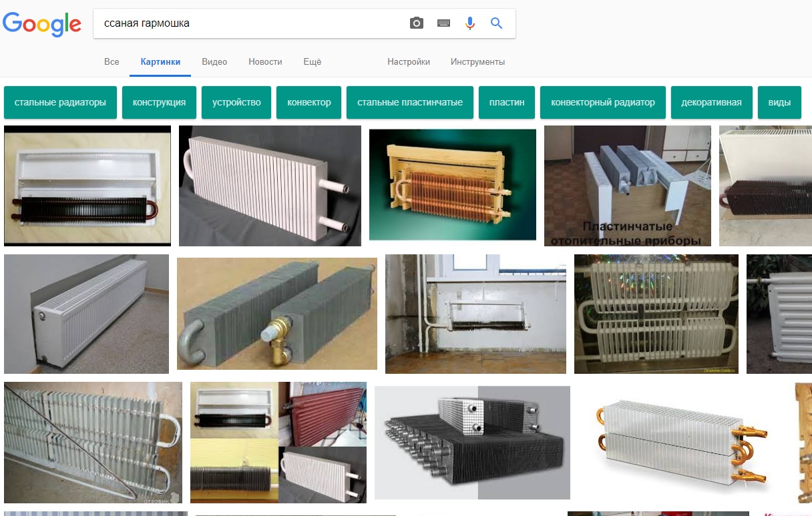Start voice search with microphone icon
The width and height of the screenshot is (812, 516).
(x=470, y=23)
